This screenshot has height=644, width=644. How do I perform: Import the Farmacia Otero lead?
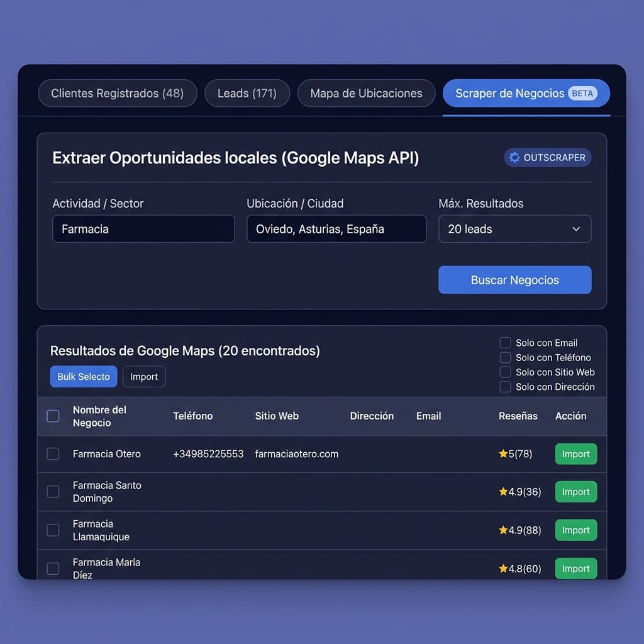coord(576,454)
